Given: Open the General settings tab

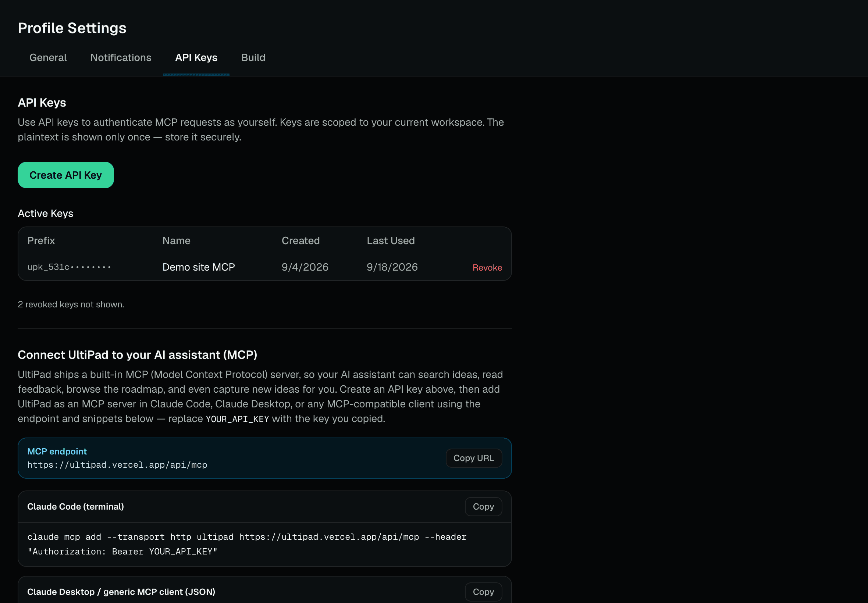Looking at the screenshot, I should coord(48,57).
